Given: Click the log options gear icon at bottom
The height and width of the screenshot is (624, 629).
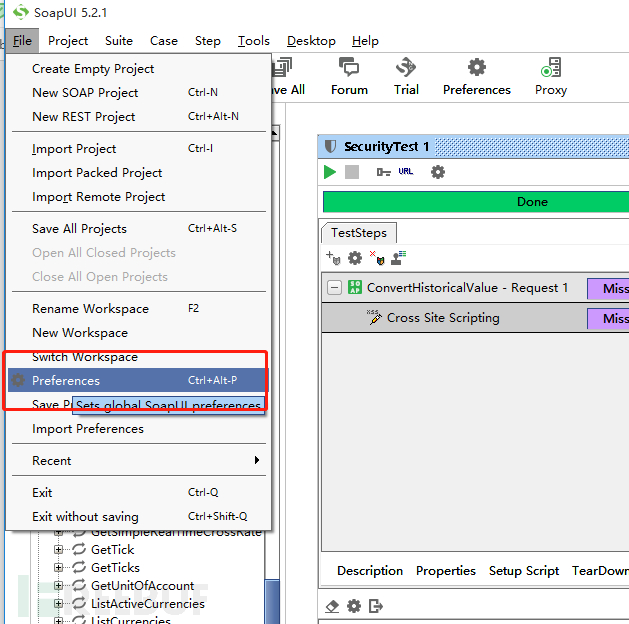Looking at the screenshot, I should pos(354,606).
